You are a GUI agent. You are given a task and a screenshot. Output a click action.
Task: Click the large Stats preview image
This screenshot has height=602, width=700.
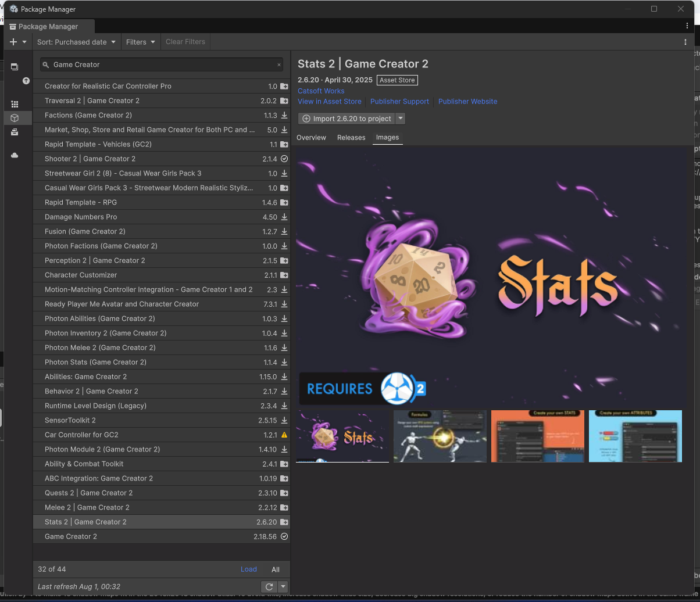(491, 276)
